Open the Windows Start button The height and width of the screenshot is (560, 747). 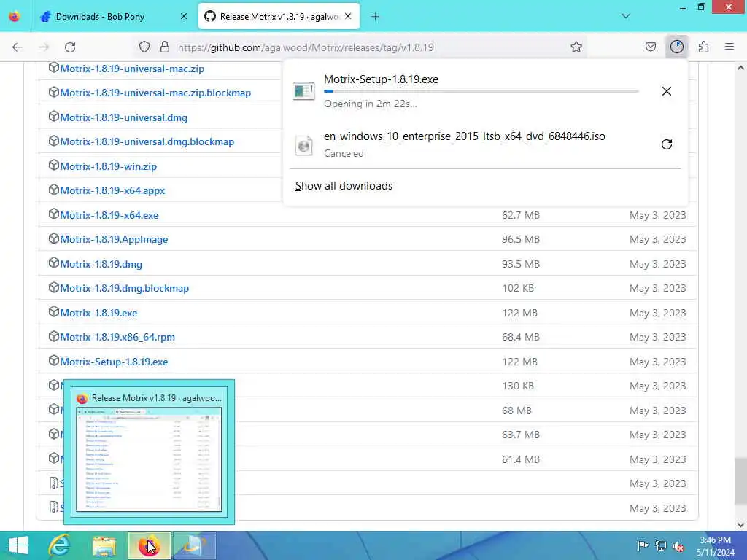click(x=18, y=545)
